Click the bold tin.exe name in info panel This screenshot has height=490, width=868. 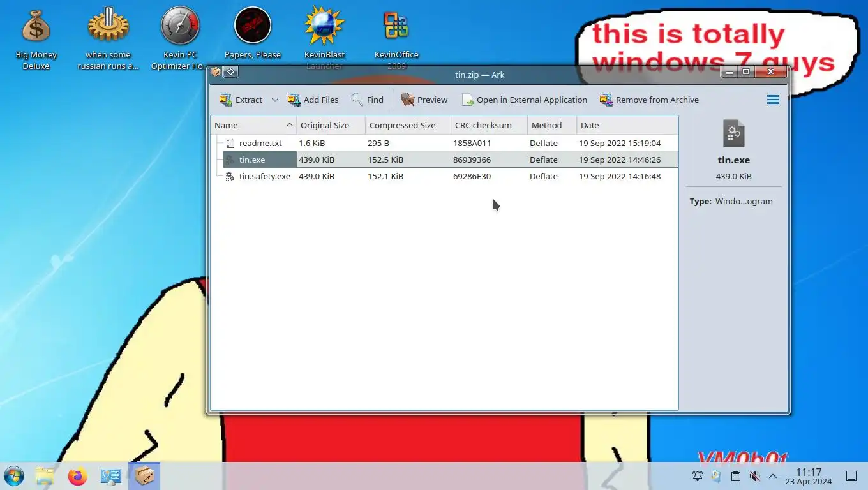(733, 160)
